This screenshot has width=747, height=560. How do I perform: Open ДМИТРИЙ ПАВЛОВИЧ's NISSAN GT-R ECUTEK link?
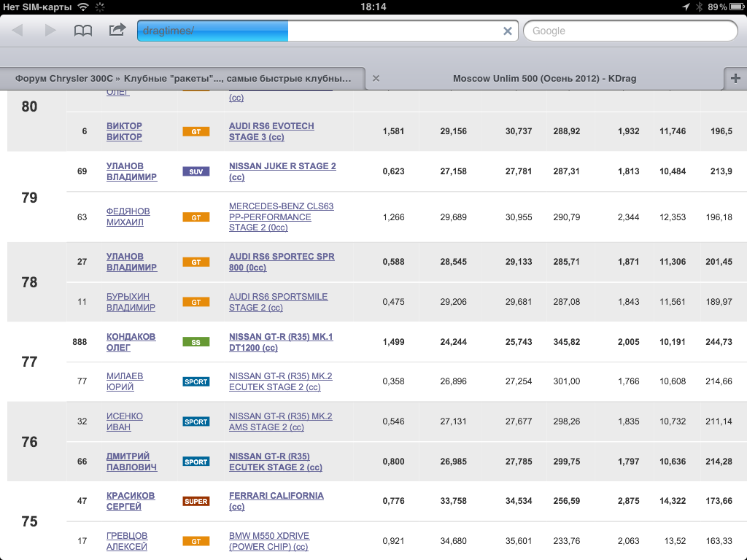pos(276,462)
